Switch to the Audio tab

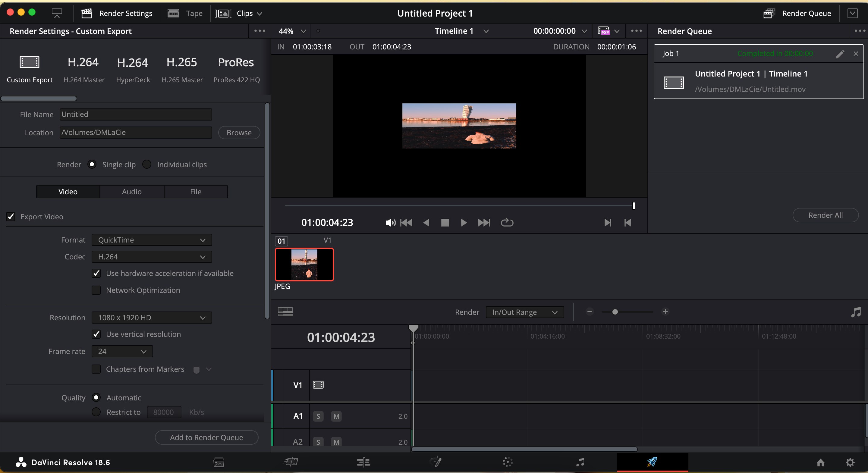131,191
